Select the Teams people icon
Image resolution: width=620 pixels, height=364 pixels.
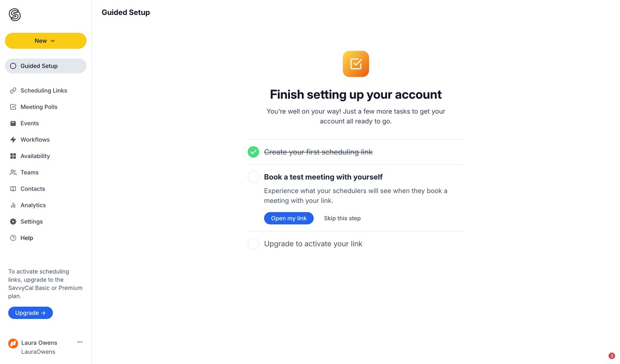(13, 172)
